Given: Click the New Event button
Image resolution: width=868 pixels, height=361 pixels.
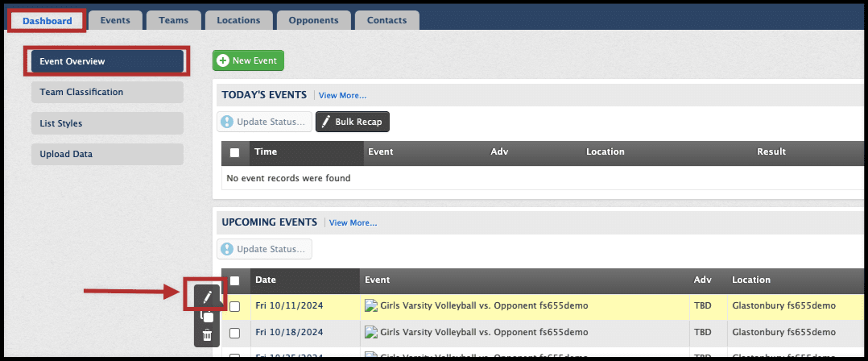Looking at the screenshot, I should coord(248,61).
